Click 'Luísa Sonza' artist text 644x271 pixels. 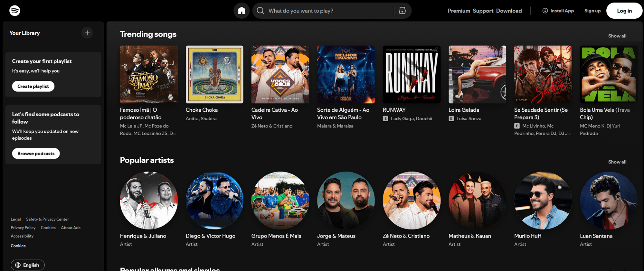point(469,118)
